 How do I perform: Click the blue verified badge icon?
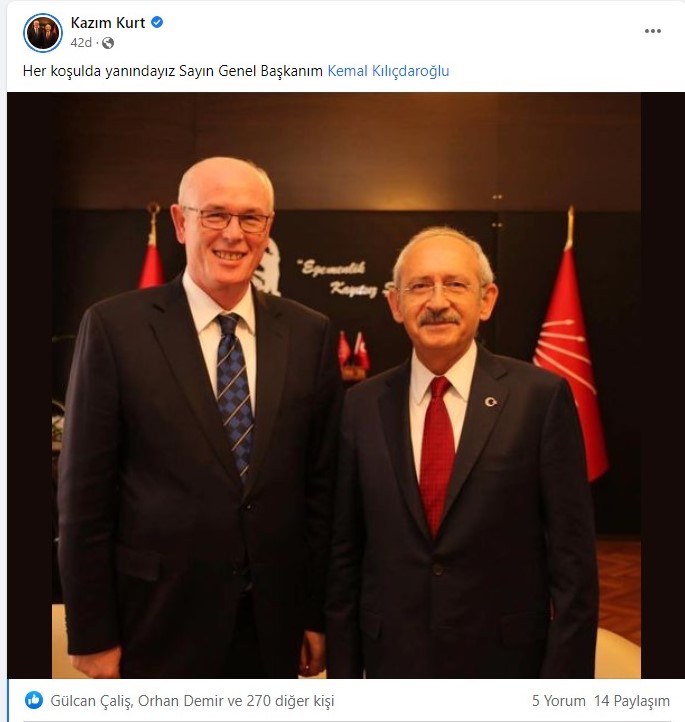tap(157, 22)
